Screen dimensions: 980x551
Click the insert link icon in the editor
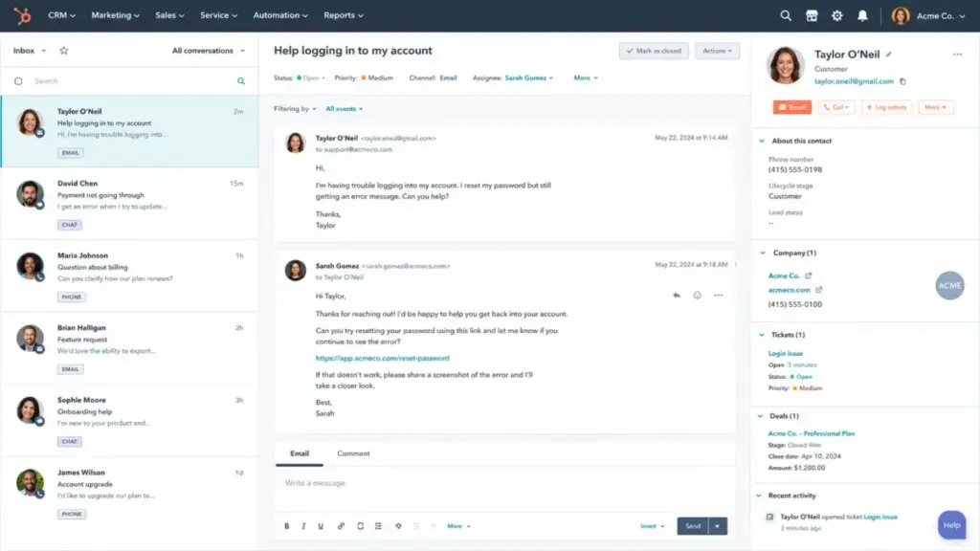pos(341,526)
